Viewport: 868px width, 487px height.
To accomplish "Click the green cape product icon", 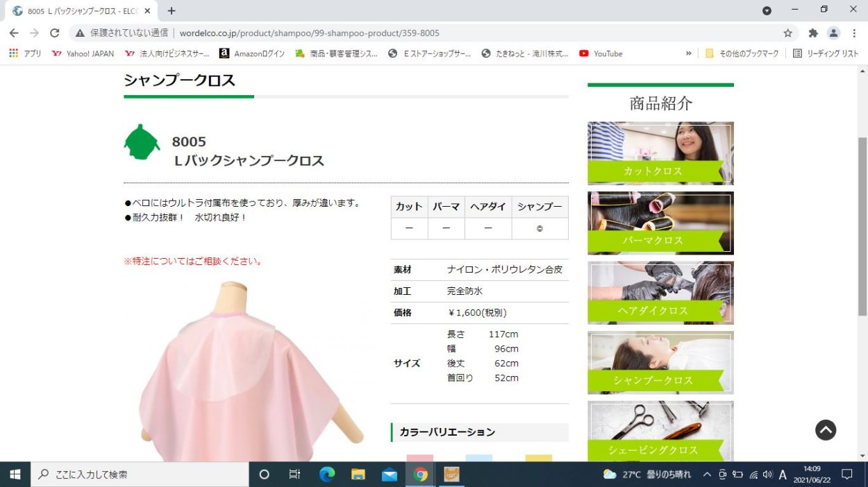I will pos(142,142).
